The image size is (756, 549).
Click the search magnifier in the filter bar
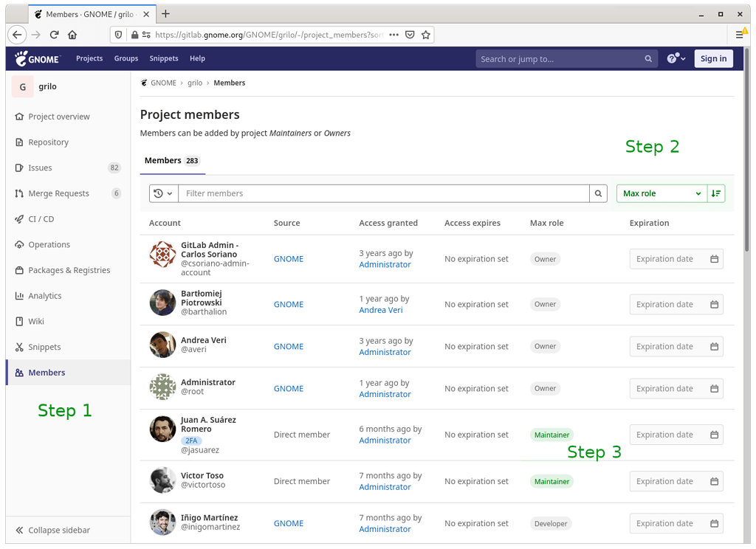click(598, 193)
